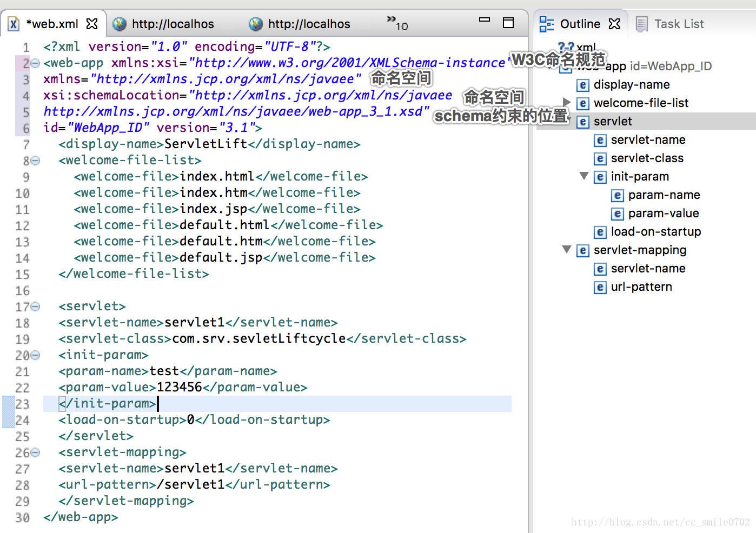Click the web.xml file icon
Viewport: 756px width, 533px height.
tap(14, 24)
